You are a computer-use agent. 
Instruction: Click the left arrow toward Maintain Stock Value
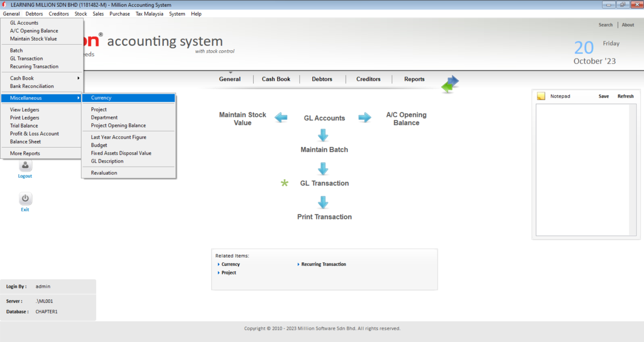(x=281, y=118)
